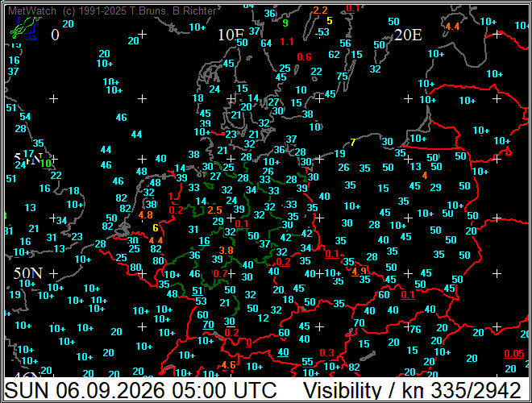
Task: Click the underlined 4.9 orange value
Action: (x=359, y=271)
